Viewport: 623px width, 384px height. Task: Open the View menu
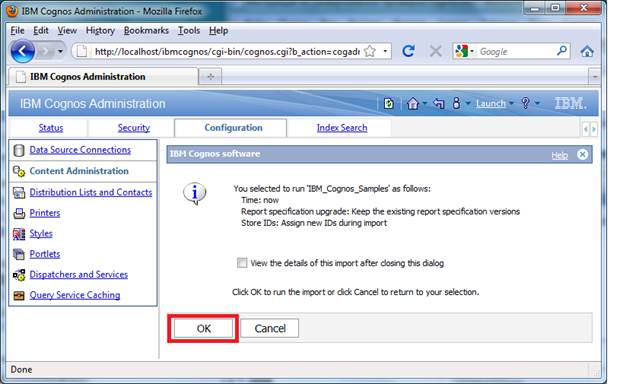click(x=67, y=31)
